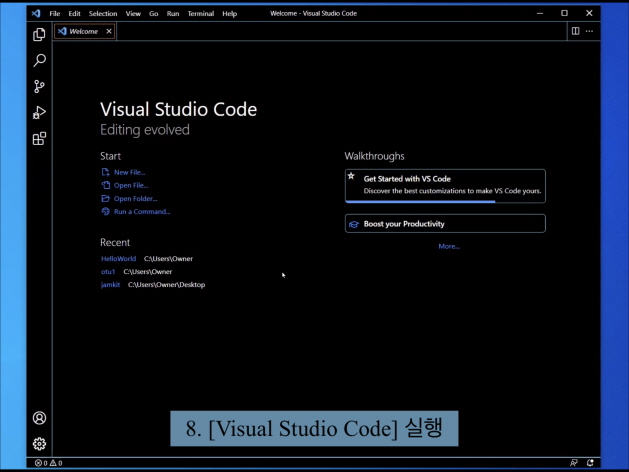
Task: Click the New File... link
Action: (129, 172)
